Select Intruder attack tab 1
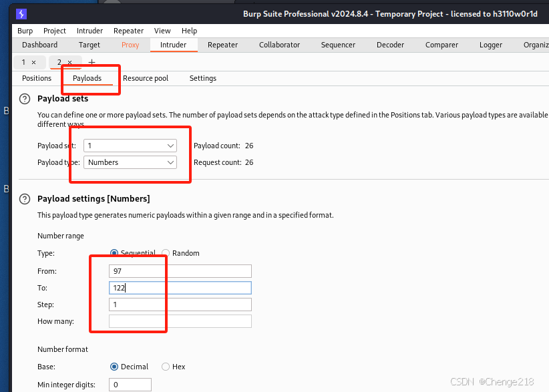Screen dimensions: 549x392 click(23, 62)
